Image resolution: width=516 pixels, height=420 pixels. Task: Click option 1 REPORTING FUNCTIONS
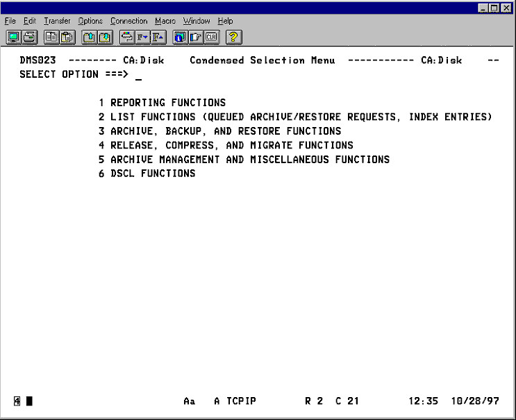[x=163, y=103]
